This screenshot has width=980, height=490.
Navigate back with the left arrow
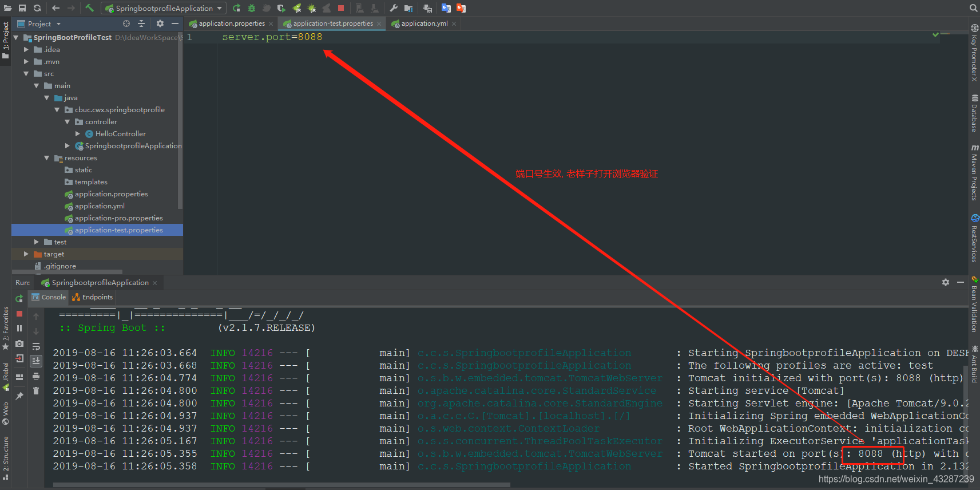55,8
